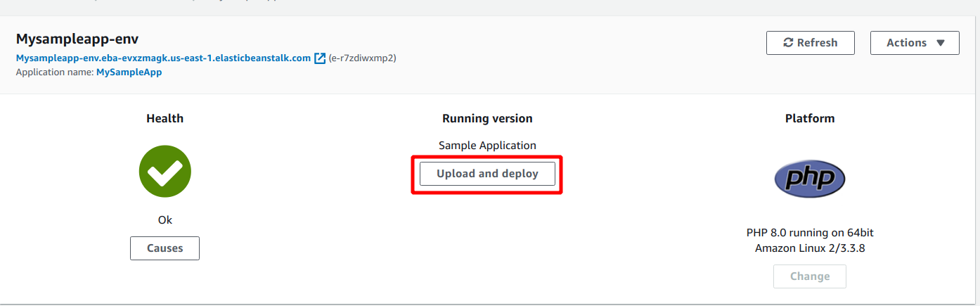The image size is (980, 306).
Task: Click the Running version heading
Action: (487, 118)
